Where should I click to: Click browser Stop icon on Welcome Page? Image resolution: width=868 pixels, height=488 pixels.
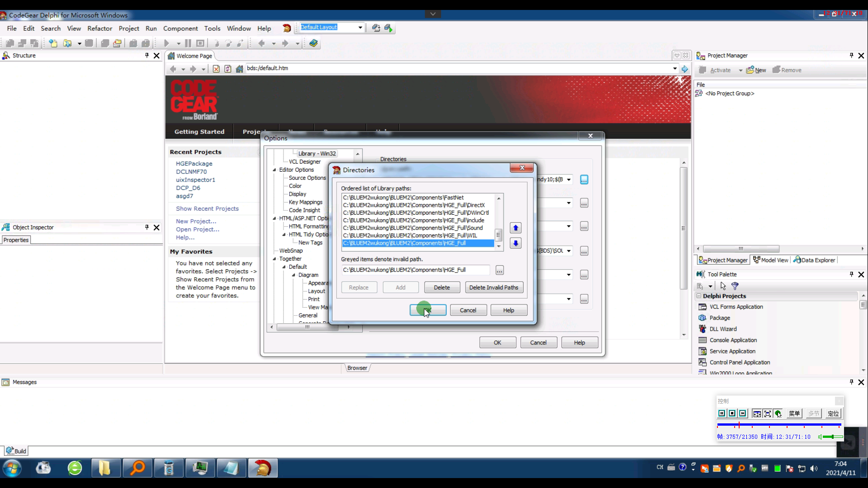click(x=216, y=69)
